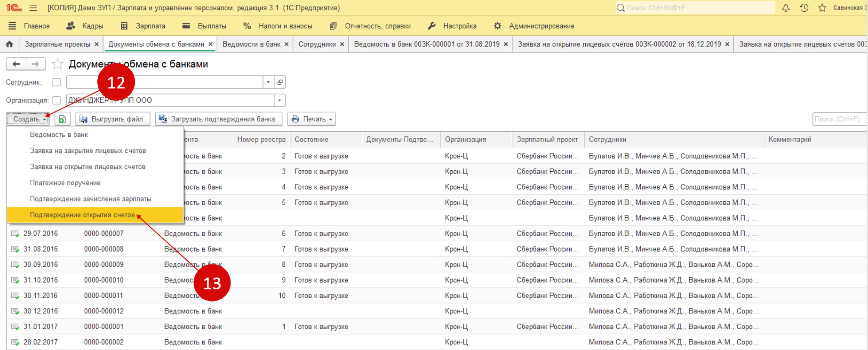Add current page to favorites star

coord(57,64)
